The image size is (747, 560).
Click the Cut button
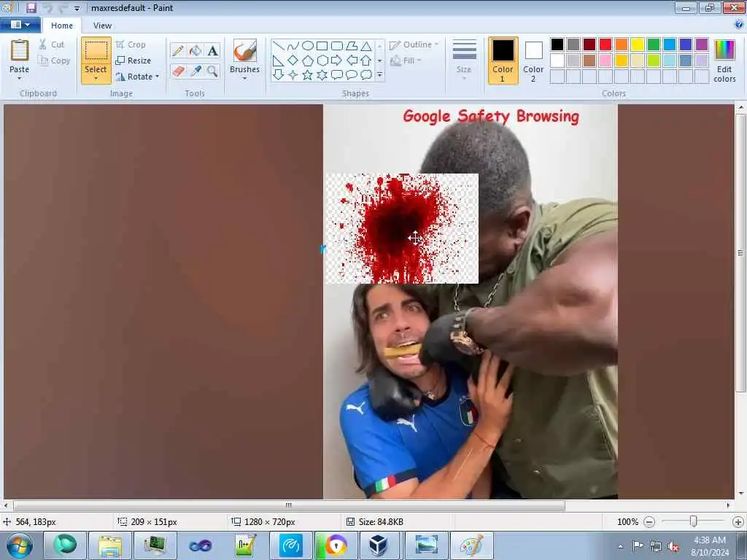(52, 44)
